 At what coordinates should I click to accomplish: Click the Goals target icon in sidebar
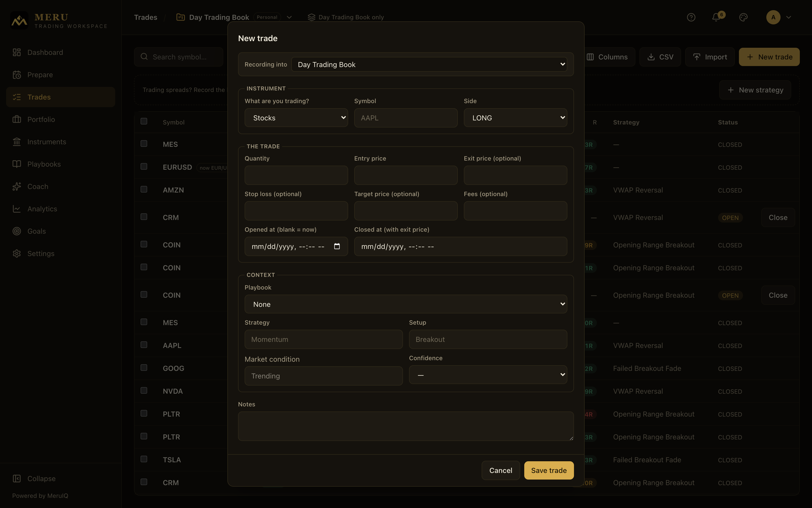point(17,231)
